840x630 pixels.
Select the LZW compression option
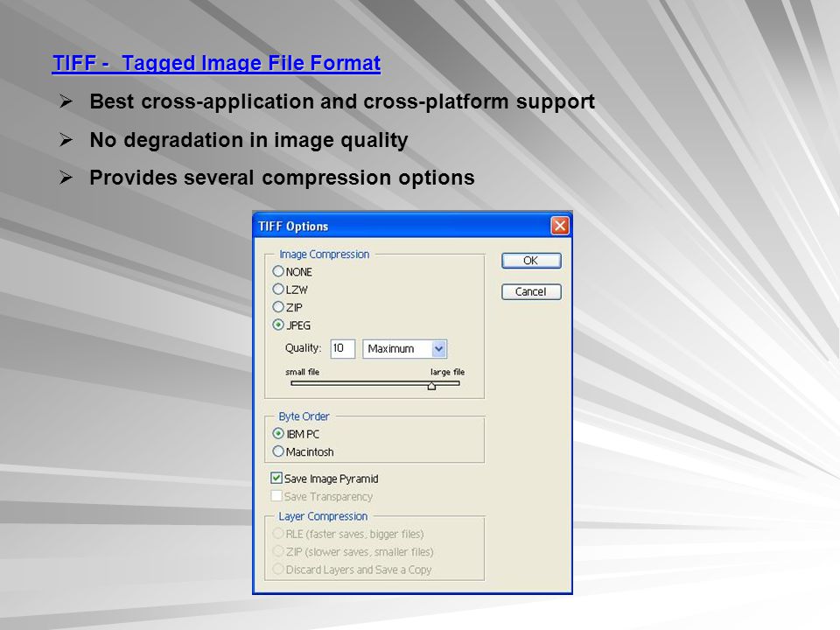(278, 290)
